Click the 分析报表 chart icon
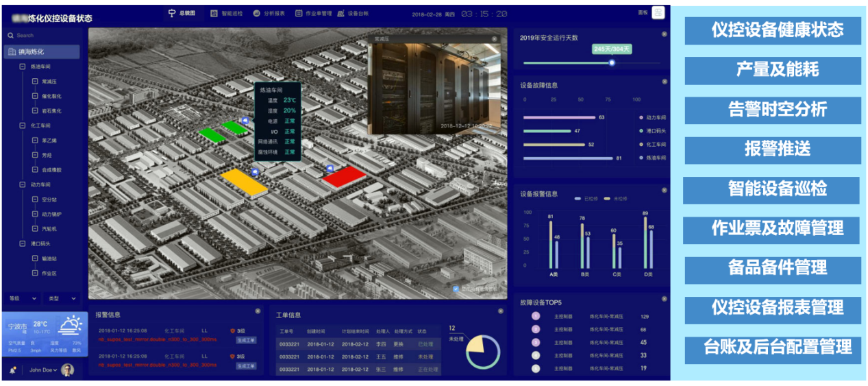Viewport: 868px width, 386px height. point(256,13)
